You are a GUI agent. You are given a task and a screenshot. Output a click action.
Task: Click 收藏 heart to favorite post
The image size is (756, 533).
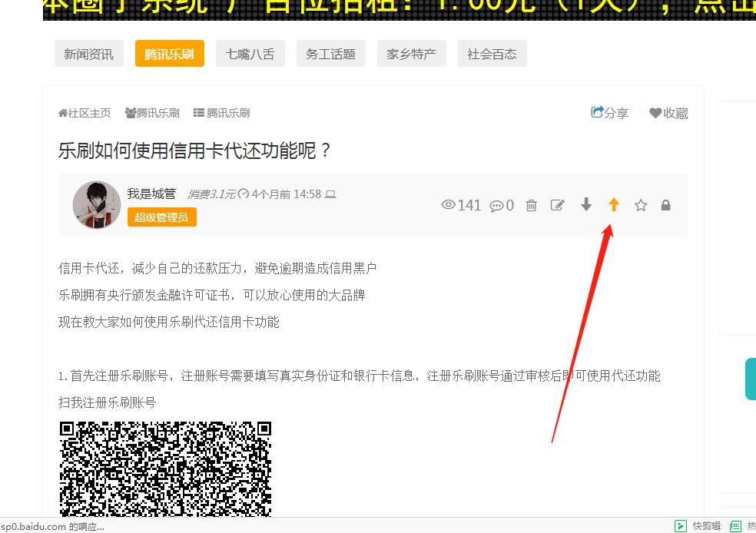668,113
